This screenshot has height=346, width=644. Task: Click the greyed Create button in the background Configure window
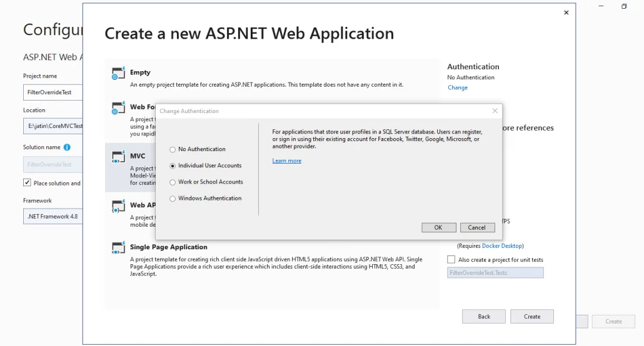(x=613, y=322)
